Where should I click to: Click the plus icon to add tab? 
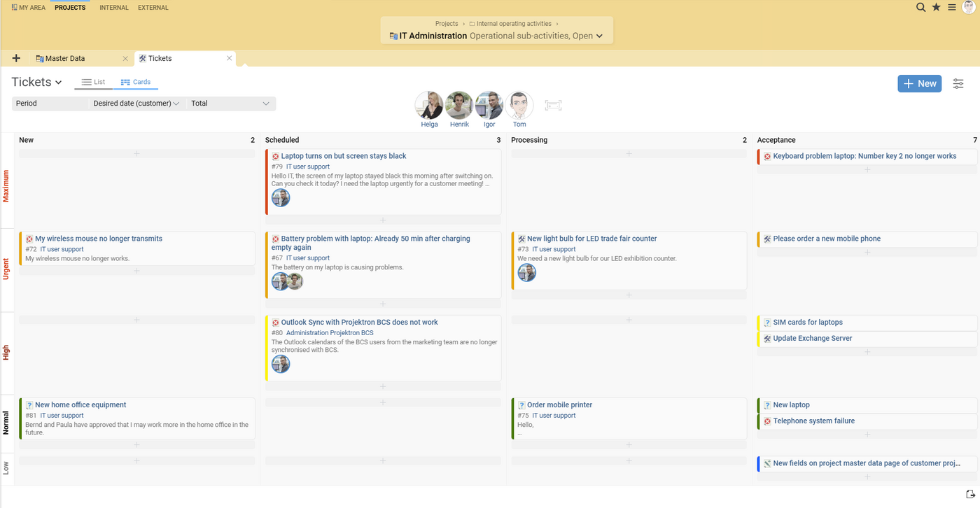coord(17,59)
